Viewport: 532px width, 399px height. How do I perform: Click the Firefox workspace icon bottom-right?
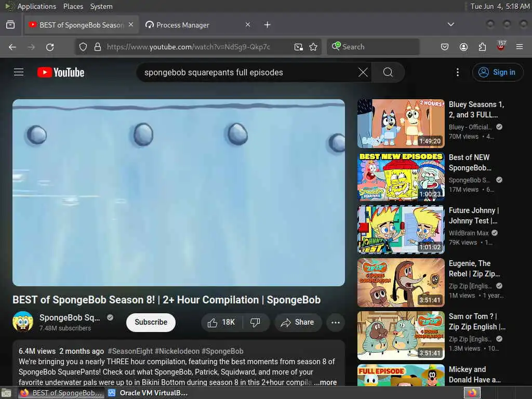tap(472, 393)
